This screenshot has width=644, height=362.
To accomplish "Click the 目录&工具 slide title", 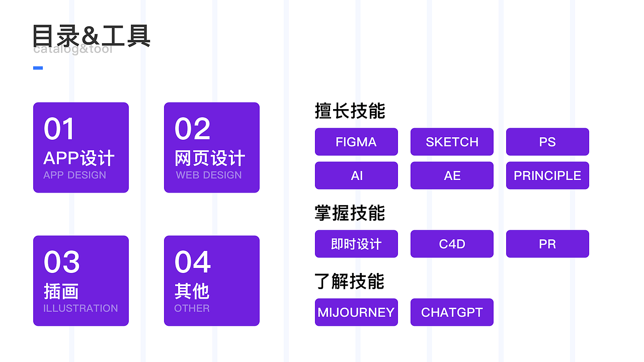I will click(x=92, y=36).
